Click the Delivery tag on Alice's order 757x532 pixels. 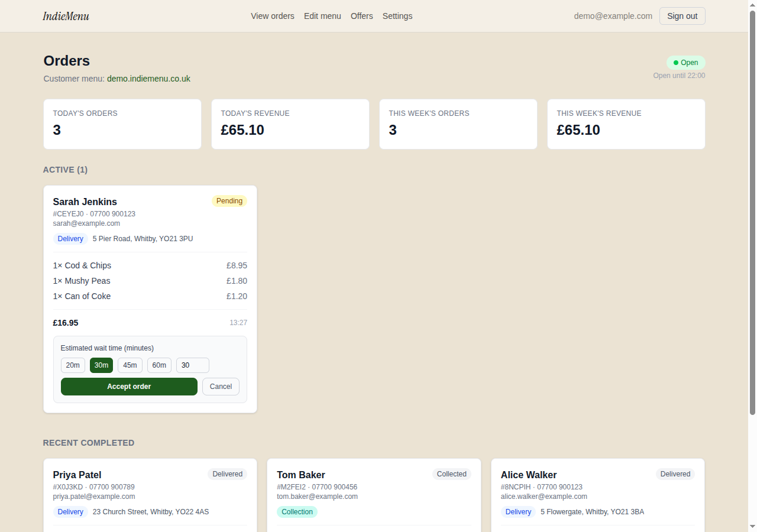pos(518,512)
